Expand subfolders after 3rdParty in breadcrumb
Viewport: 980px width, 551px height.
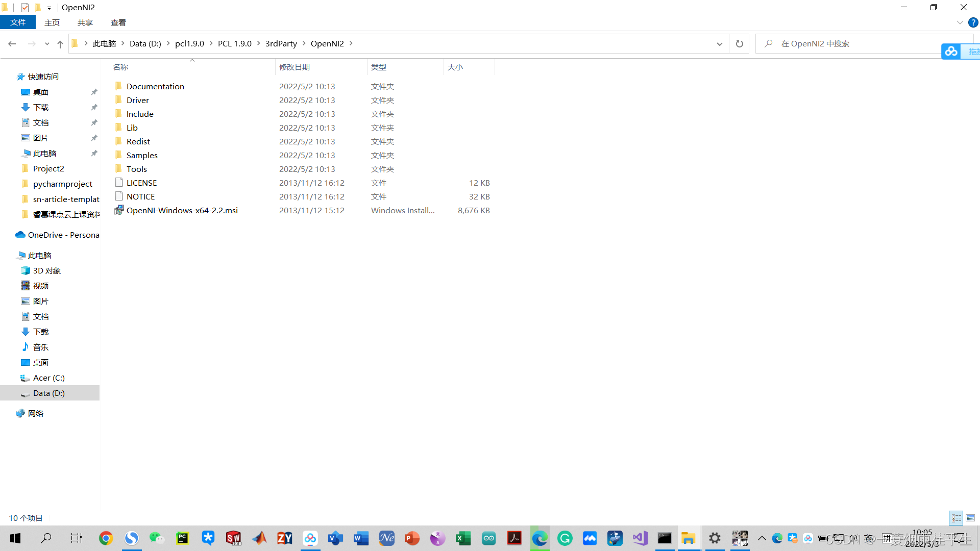coord(304,43)
